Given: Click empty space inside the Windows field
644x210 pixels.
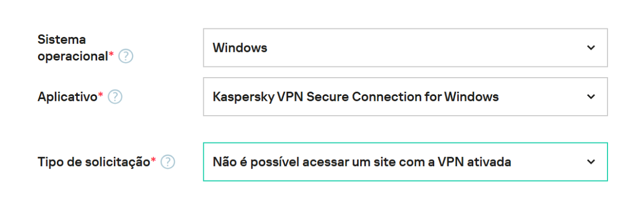Looking at the screenshot, I should tap(424, 48).
